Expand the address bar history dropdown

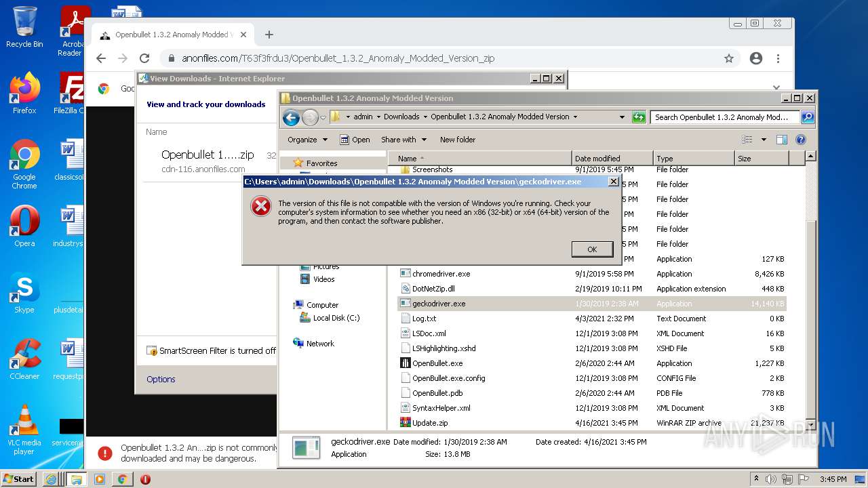(x=622, y=117)
